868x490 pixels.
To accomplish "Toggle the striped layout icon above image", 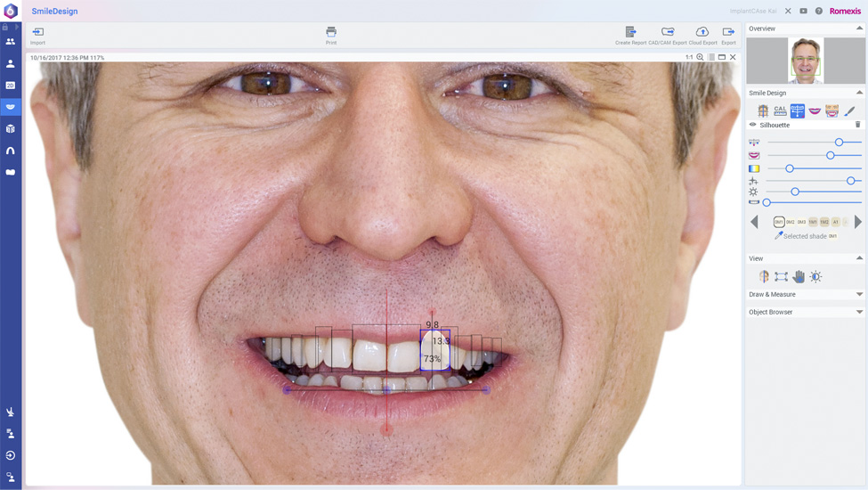I will click(711, 57).
